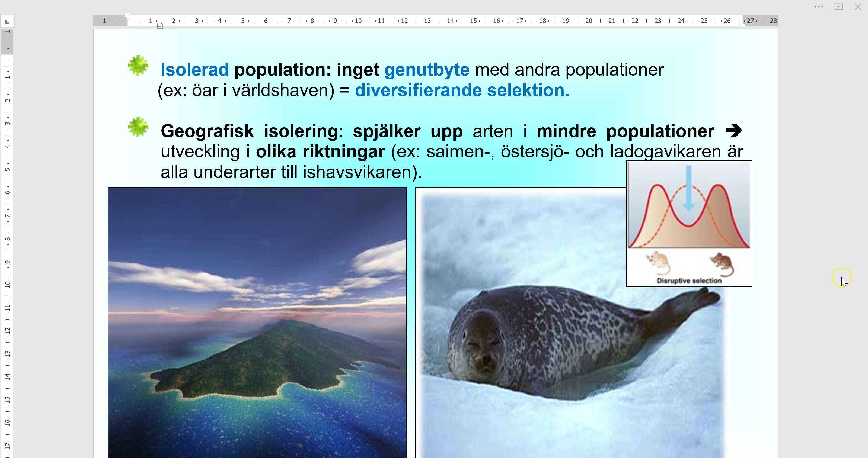
Task: Click the first green bullet icon
Action: coord(138,65)
